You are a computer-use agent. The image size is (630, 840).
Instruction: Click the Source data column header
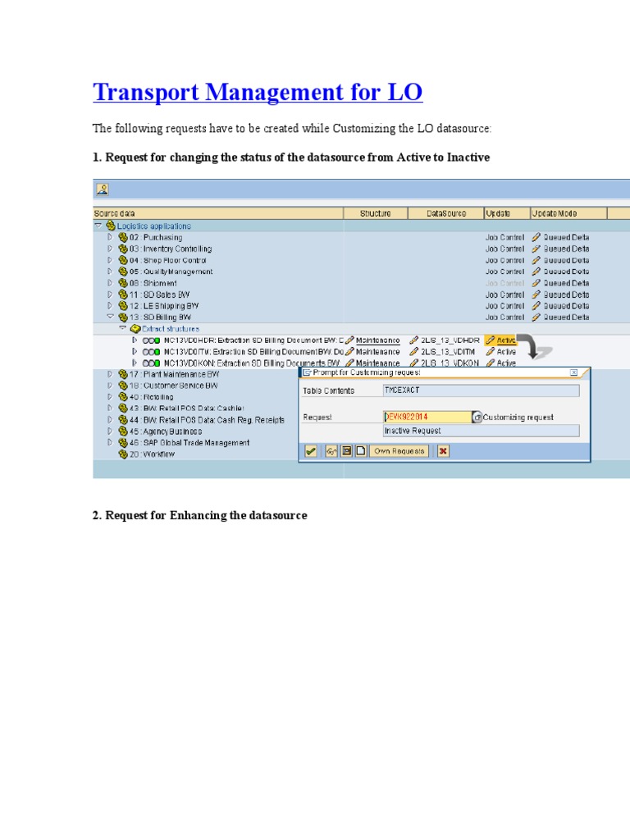coord(218,213)
